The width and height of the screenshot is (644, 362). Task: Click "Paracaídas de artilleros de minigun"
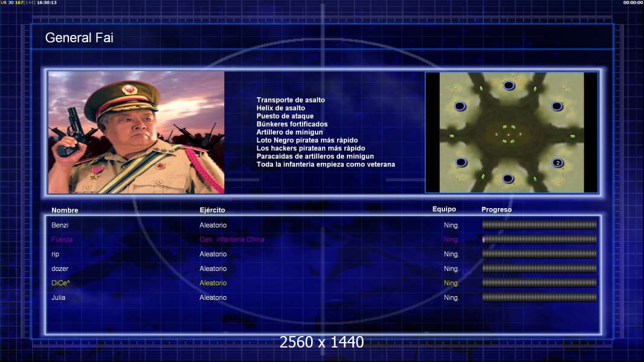(315, 156)
